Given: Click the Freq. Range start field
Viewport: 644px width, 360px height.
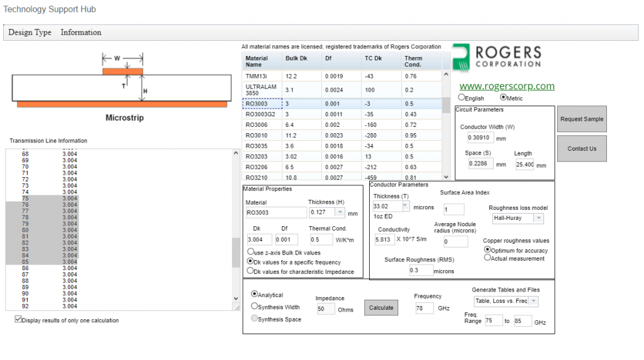Looking at the screenshot, I should [494, 320].
